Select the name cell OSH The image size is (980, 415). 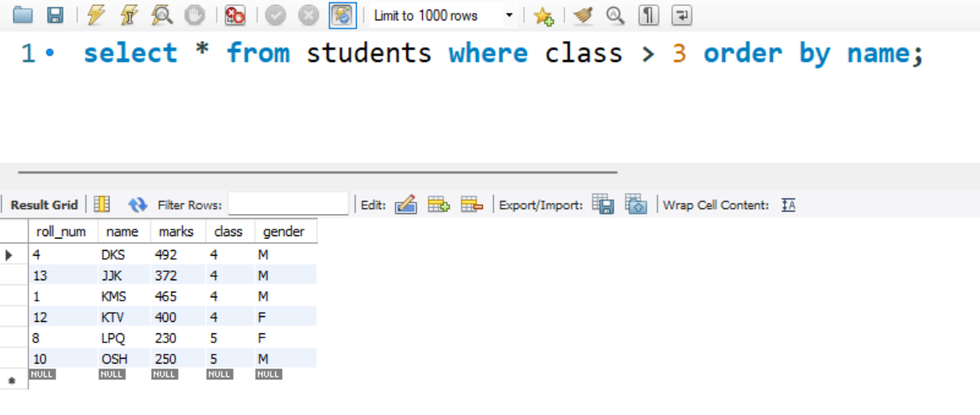(x=124, y=359)
